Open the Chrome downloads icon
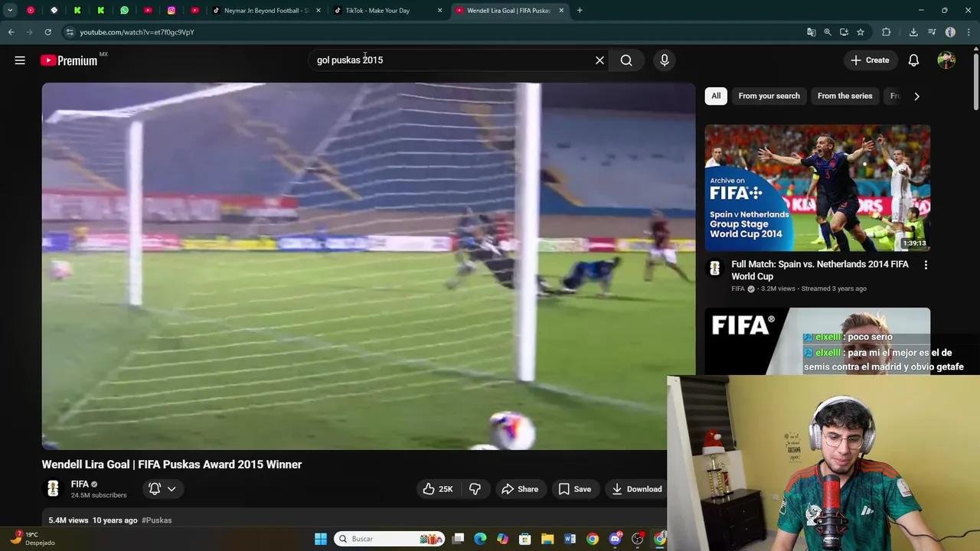Screen dimensions: 980x551 913,32
